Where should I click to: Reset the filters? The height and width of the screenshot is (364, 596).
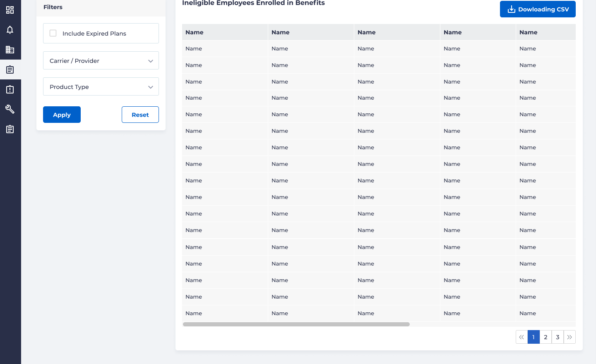[x=140, y=115]
